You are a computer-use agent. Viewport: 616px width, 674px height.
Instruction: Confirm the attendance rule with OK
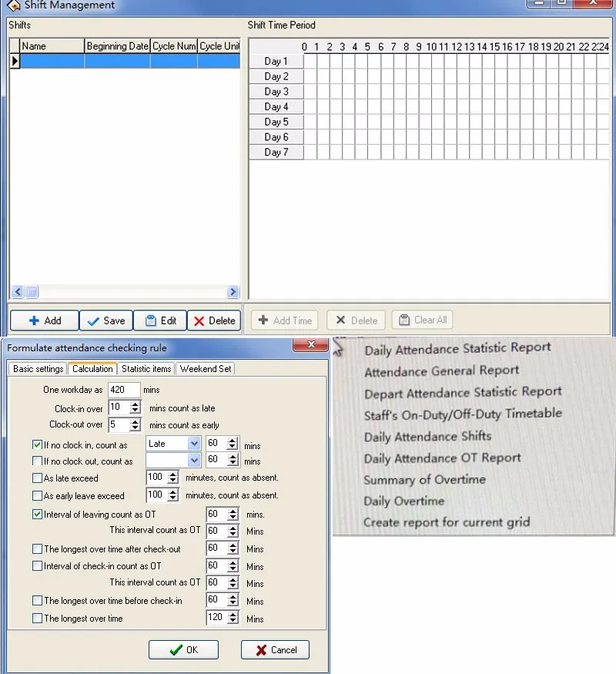[x=183, y=649]
